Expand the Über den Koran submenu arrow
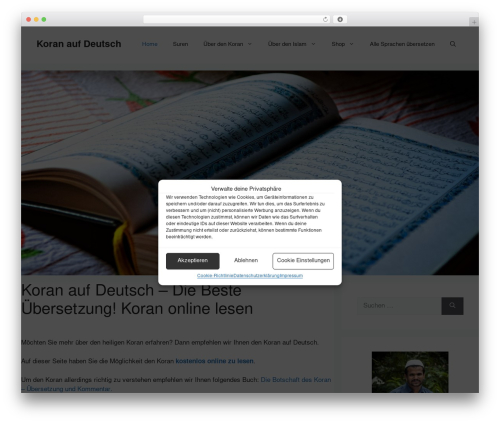This screenshot has width=500, height=423. [x=250, y=44]
